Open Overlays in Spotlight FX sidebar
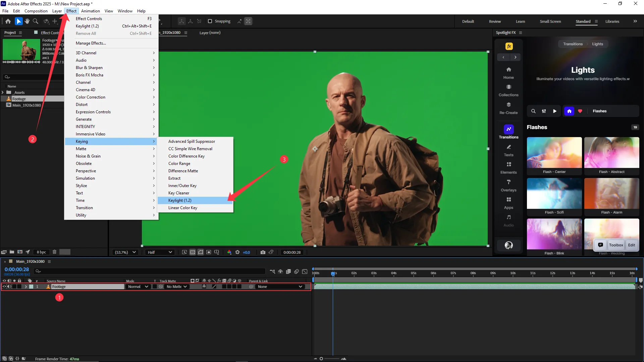The image size is (644, 362). [508, 185]
